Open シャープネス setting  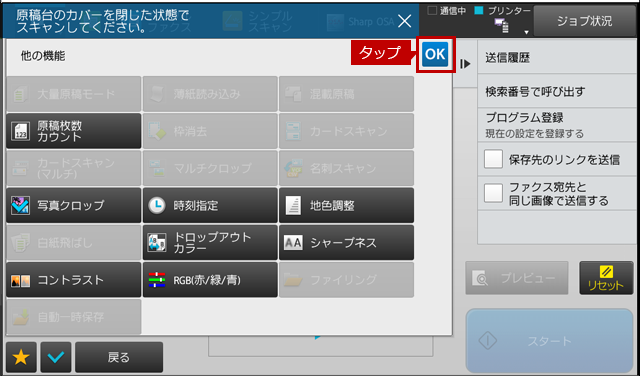click(x=346, y=243)
